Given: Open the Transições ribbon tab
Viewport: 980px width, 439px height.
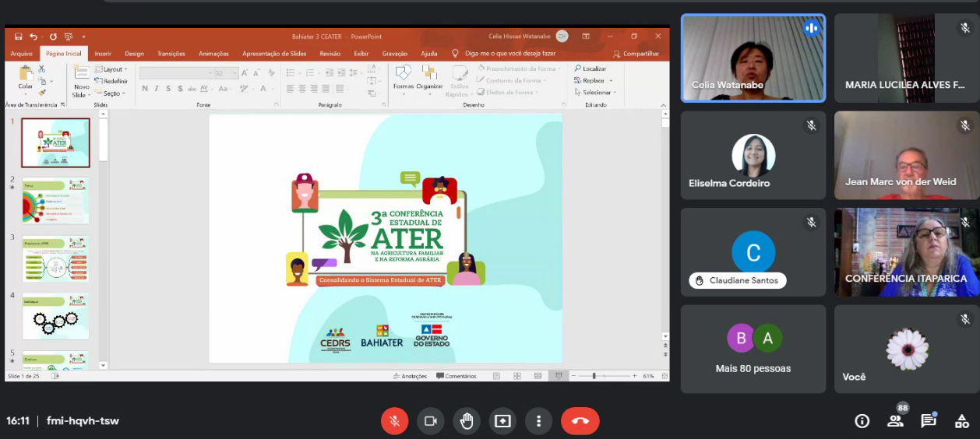Looking at the screenshot, I should (x=171, y=54).
